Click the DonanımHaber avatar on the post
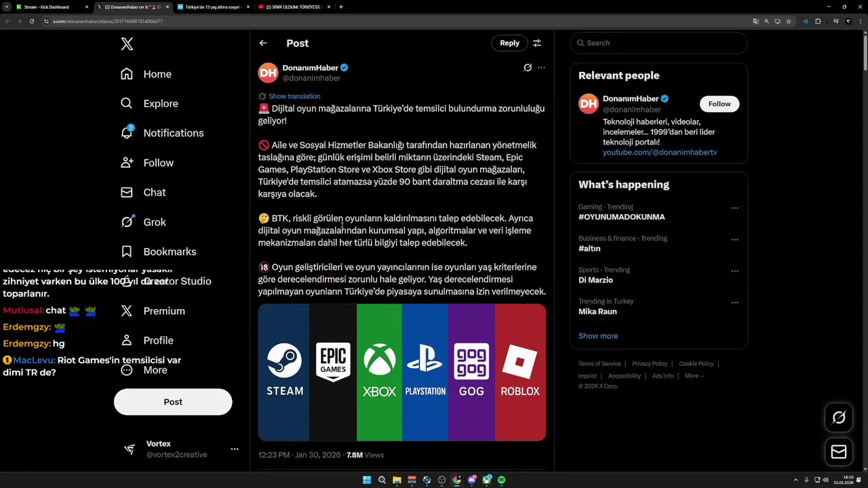The width and height of the screenshot is (868, 488). (268, 73)
